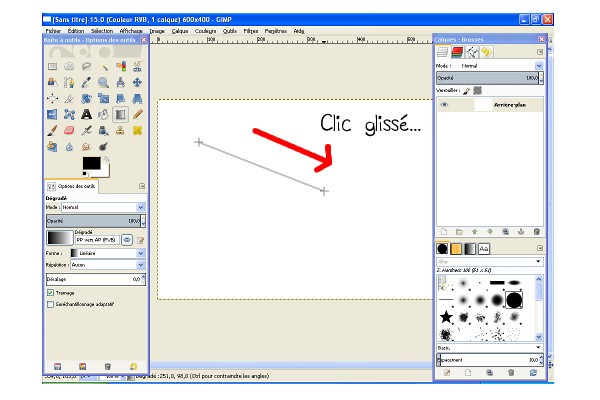This screenshot has width=600, height=400.
Task: Create a new layer with page icon
Action: (445, 231)
